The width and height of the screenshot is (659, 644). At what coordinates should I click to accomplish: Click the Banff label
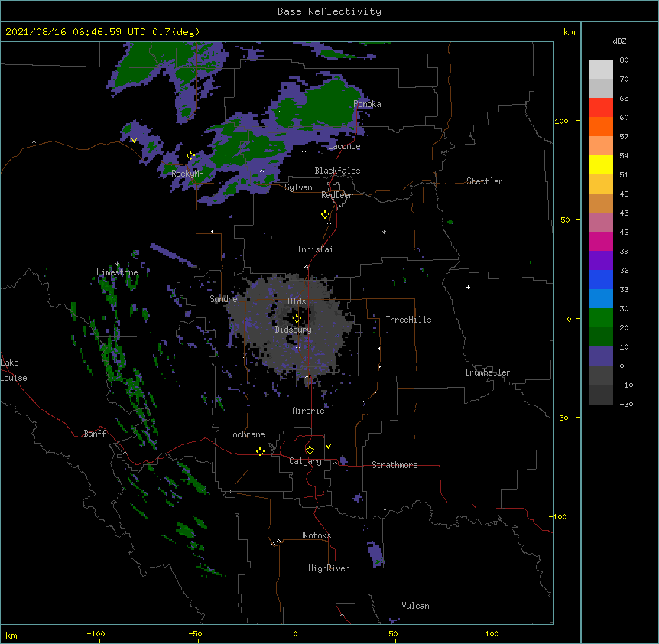tap(95, 434)
